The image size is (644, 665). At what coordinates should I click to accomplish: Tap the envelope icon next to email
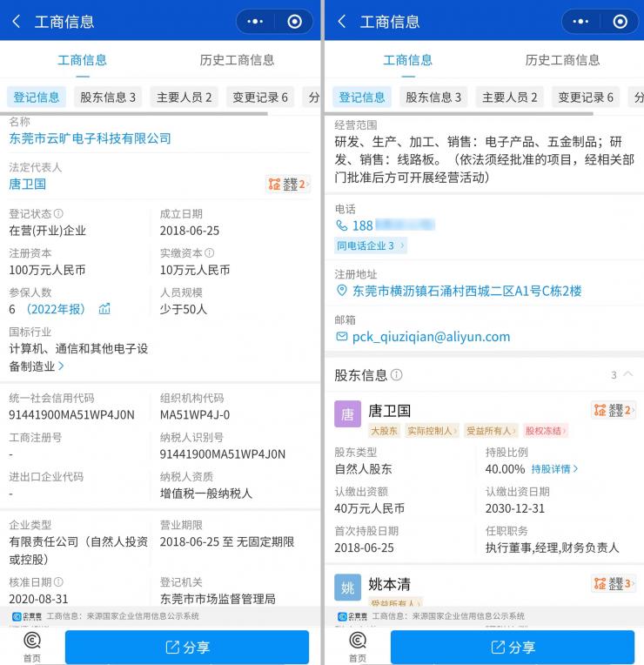pos(341,337)
